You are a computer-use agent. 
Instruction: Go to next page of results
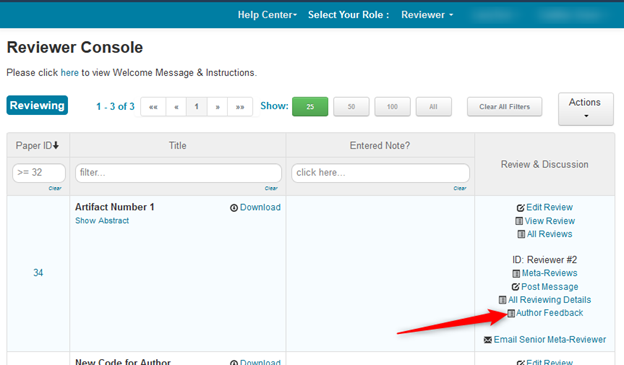click(217, 107)
